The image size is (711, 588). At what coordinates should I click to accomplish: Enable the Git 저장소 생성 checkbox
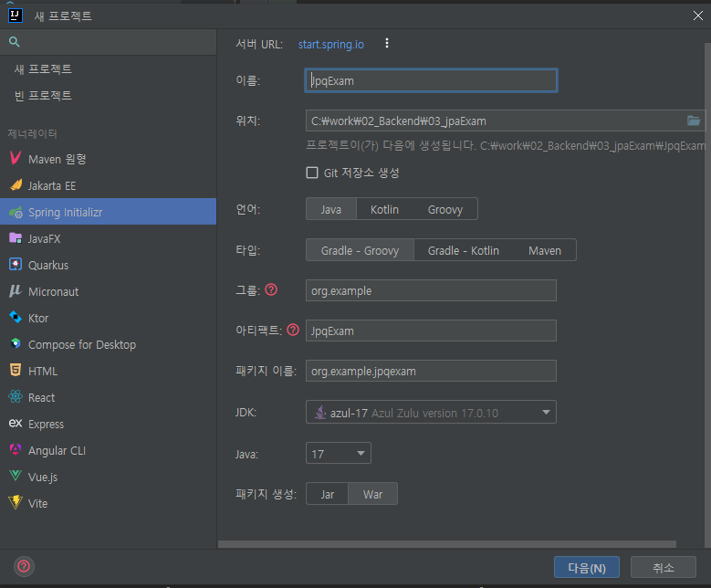[x=312, y=173]
